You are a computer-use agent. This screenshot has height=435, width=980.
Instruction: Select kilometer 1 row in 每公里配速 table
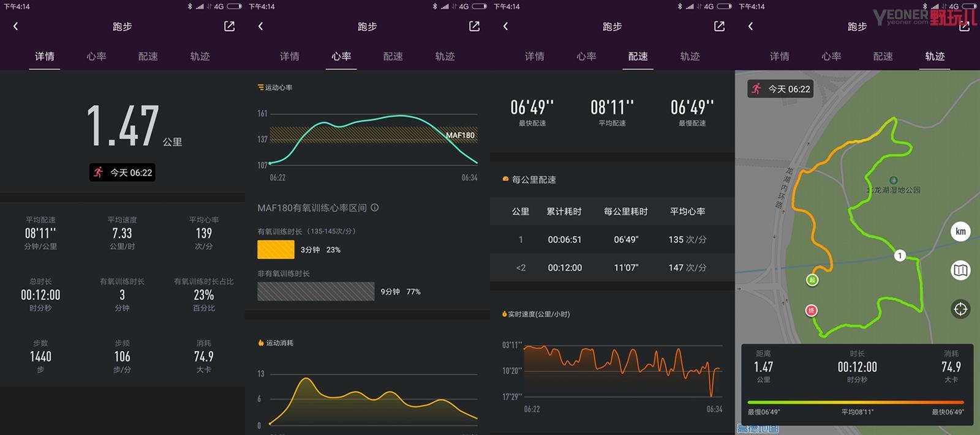click(x=612, y=240)
